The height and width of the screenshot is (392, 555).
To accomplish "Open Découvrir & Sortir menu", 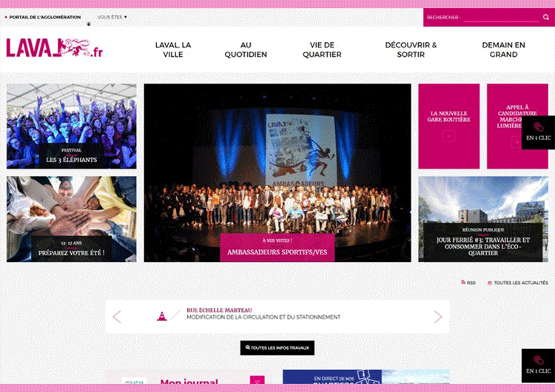I will 411,50.
